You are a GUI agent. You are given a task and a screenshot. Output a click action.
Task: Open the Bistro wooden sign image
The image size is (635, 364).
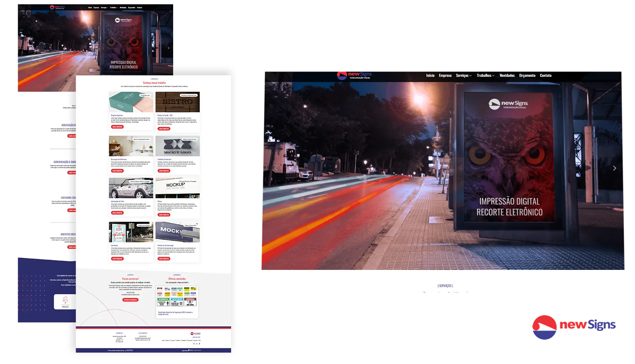coord(177,102)
